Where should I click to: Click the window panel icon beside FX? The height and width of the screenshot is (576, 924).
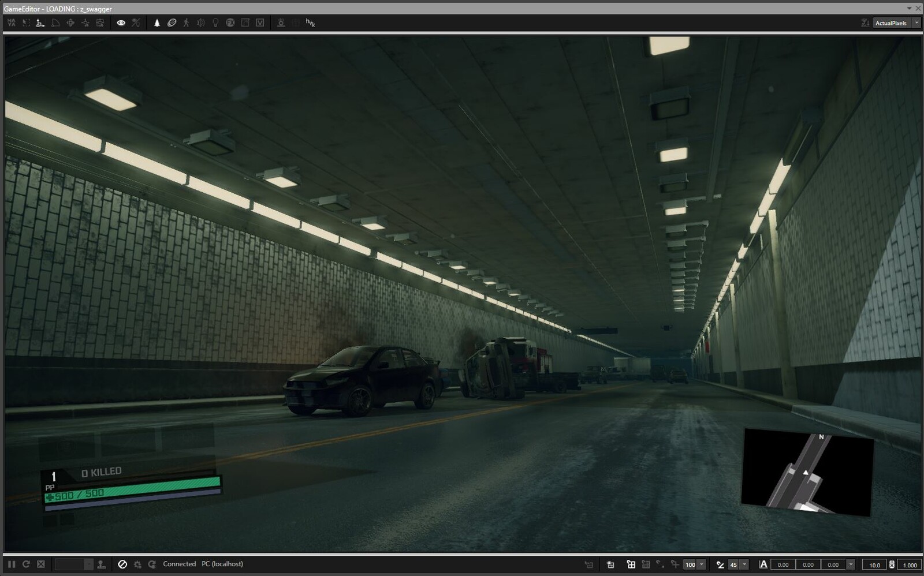245,23
